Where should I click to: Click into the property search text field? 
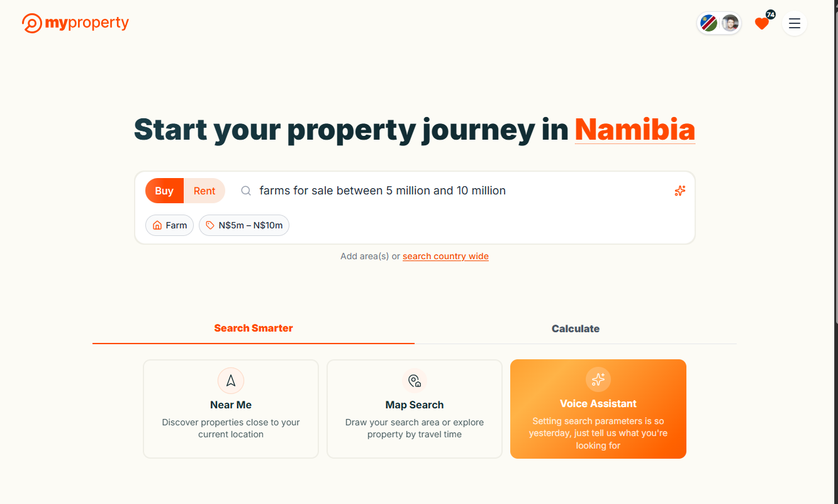pos(440,191)
